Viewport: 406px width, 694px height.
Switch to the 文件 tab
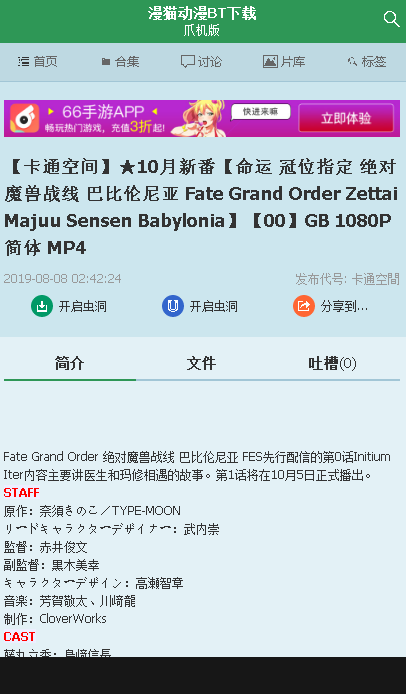[201, 364]
